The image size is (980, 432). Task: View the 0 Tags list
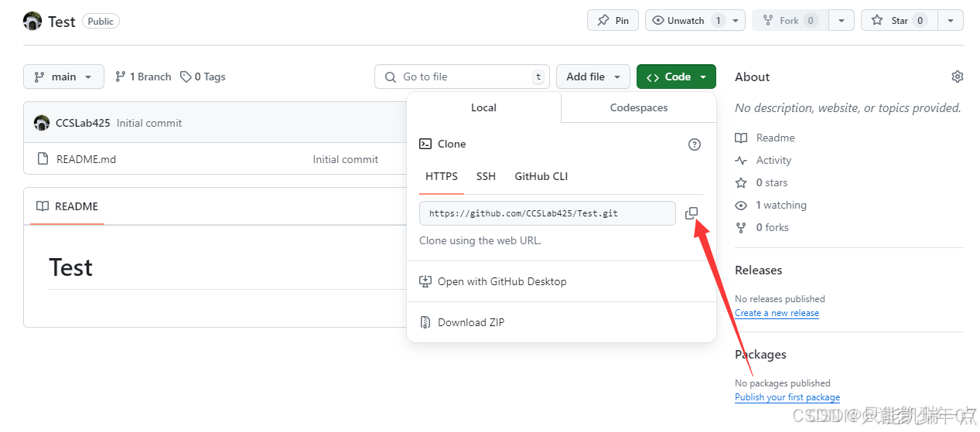[203, 77]
